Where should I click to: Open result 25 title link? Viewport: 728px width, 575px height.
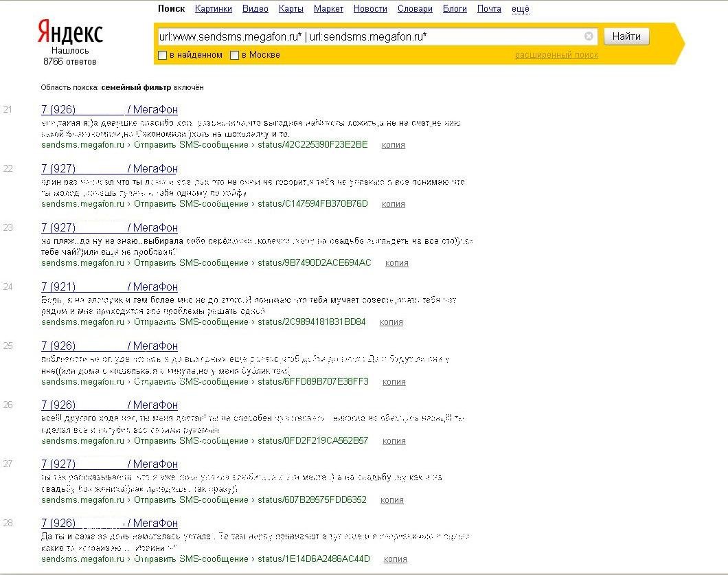(x=110, y=346)
